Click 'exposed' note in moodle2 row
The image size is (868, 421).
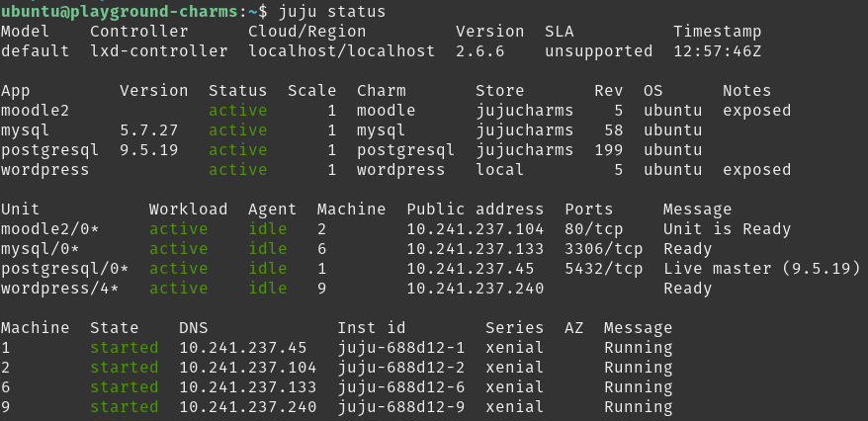(x=756, y=111)
